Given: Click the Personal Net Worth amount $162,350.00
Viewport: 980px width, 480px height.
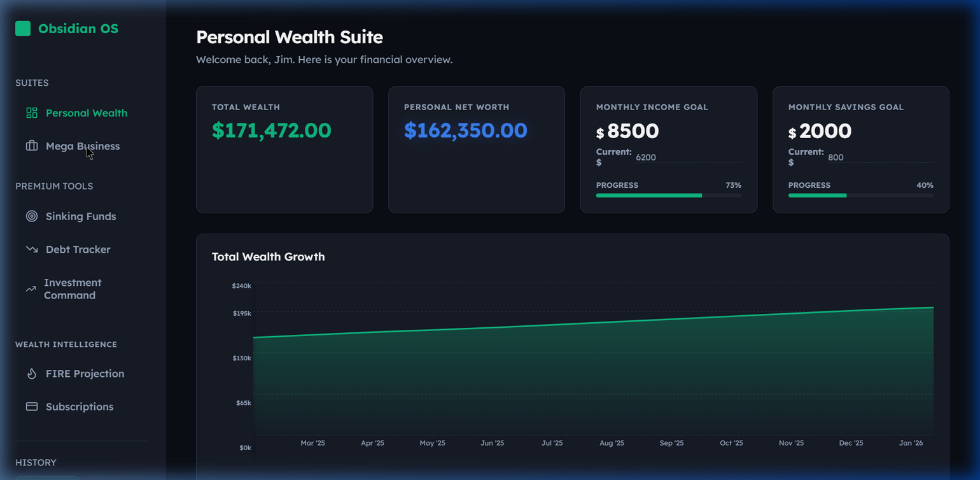Looking at the screenshot, I should 466,131.
